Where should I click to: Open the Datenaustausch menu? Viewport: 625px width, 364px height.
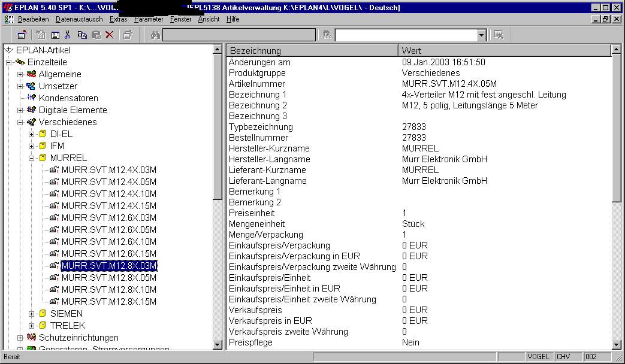pos(79,19)
